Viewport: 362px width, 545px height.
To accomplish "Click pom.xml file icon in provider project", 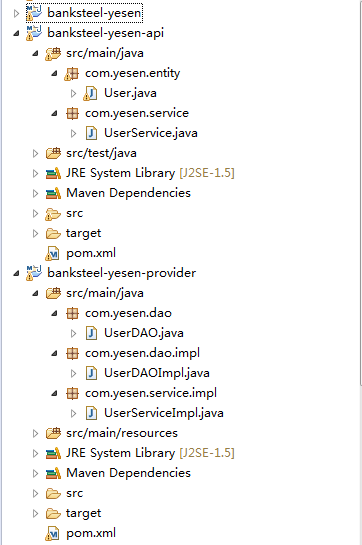I will 53,534.
